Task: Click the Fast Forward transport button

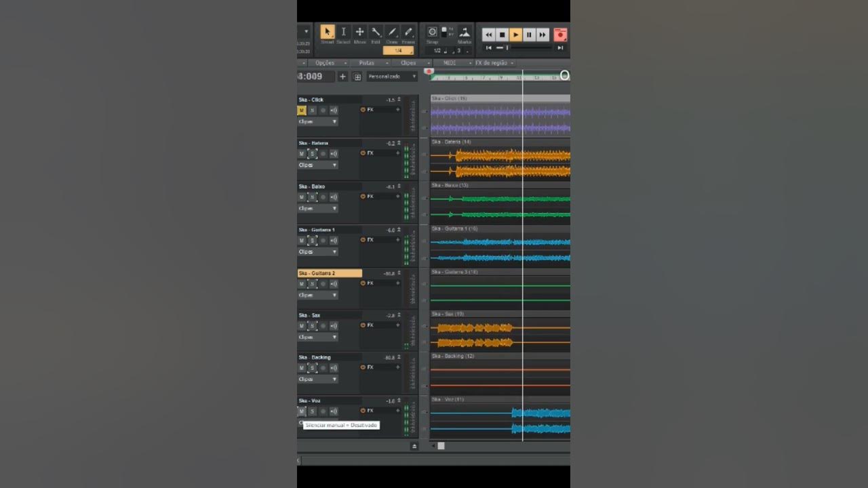Action: pos(542,35)
